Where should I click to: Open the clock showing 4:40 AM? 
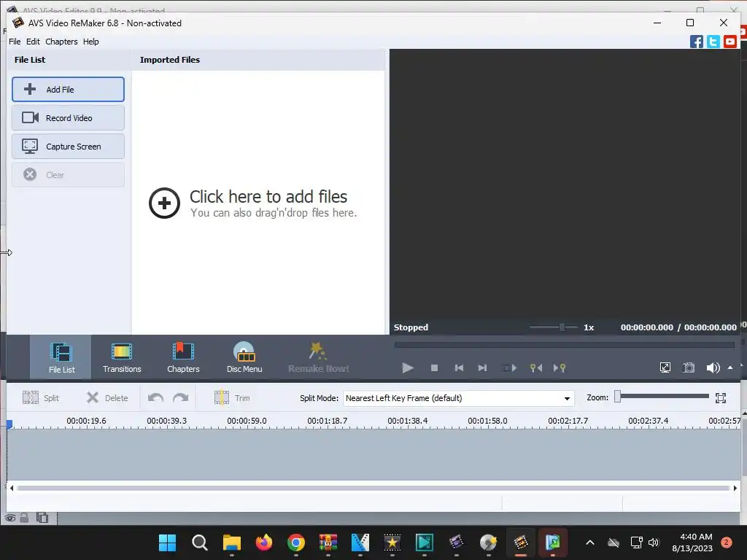692,542
